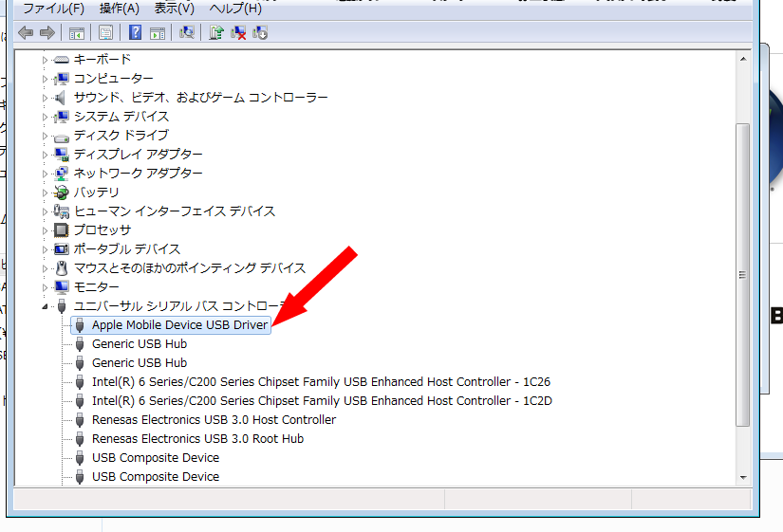783x532 pixels.
Task: Toggle the console tree pane icon
Action: tap(77, 33)
